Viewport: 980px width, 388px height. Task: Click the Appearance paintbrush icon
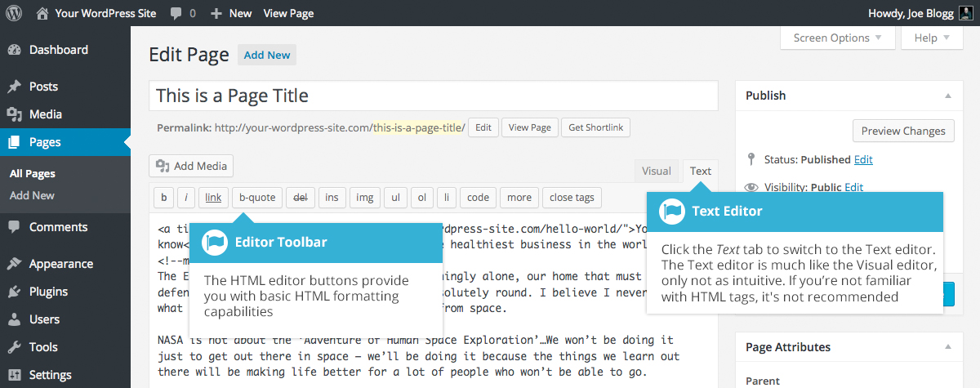[x=14, y=264]
